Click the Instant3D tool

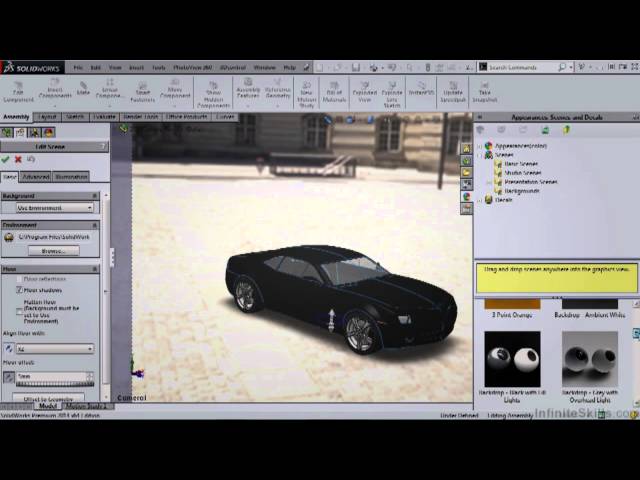coord(422,88)
